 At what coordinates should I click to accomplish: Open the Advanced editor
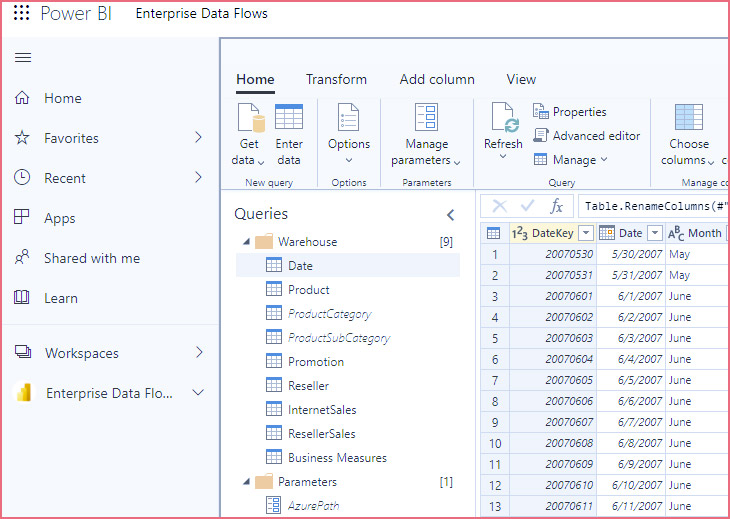click(587, 136)
